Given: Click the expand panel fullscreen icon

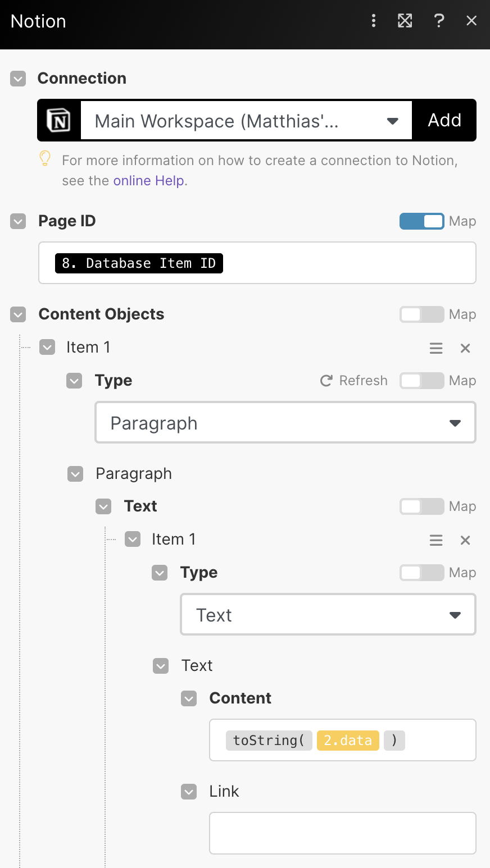Looking at the screenshot, I should click(x=405, y=21).
